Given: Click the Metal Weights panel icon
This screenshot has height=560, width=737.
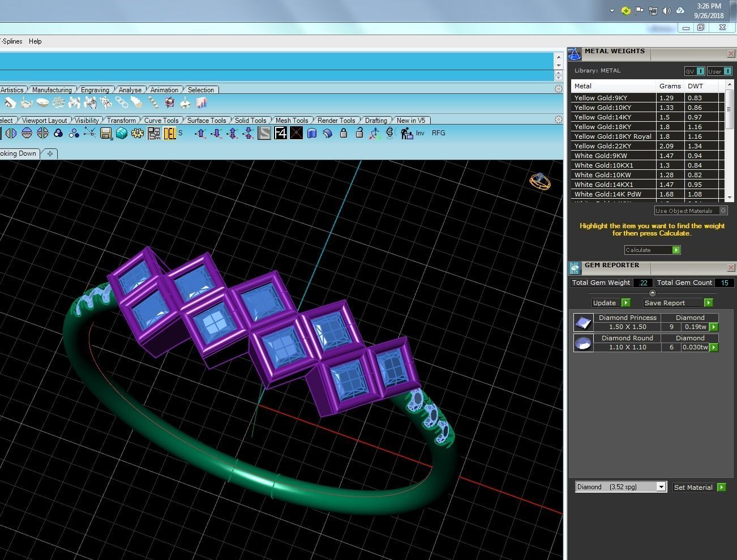Looking at the screenshot, I should (x=575, y=54).
